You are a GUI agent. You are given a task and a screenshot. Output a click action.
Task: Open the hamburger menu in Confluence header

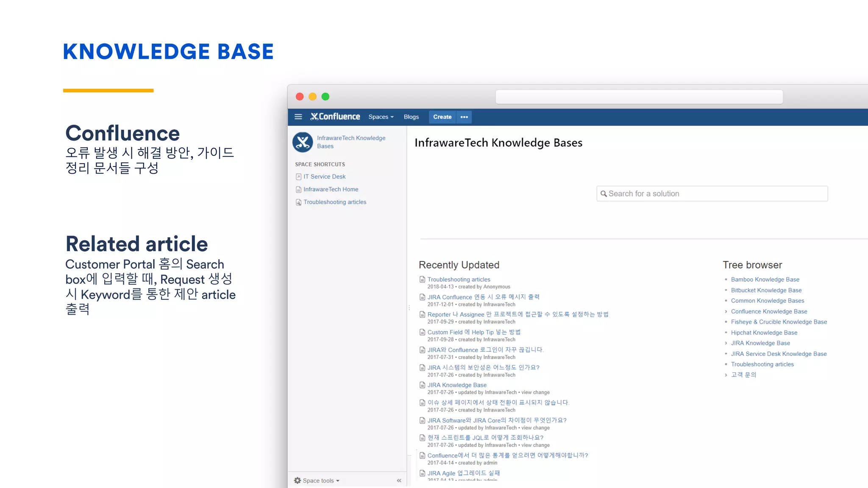(298, 117)
